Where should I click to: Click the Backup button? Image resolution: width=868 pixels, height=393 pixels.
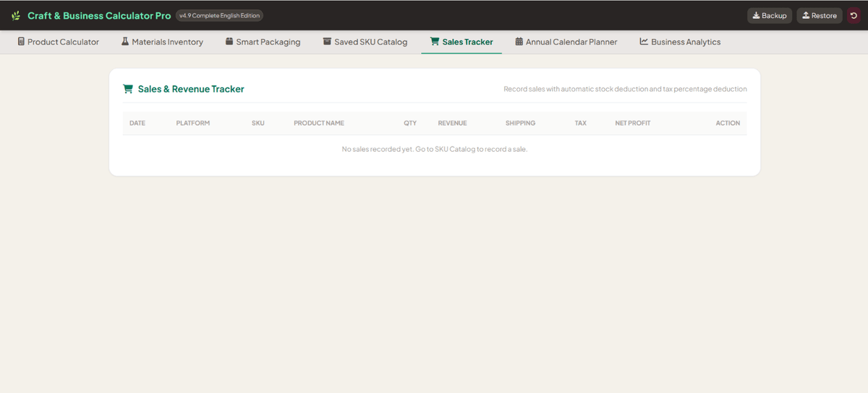(x=770, y=15)
